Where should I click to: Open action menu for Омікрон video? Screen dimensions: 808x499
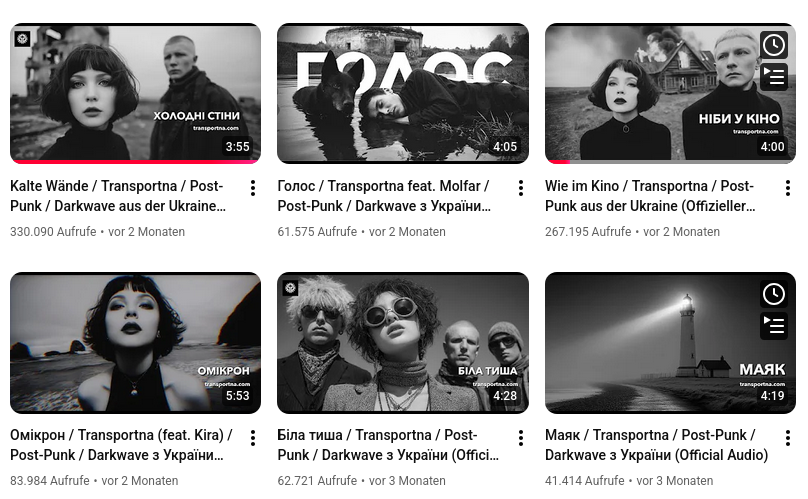pyautogui.click(x=253, y=438)
